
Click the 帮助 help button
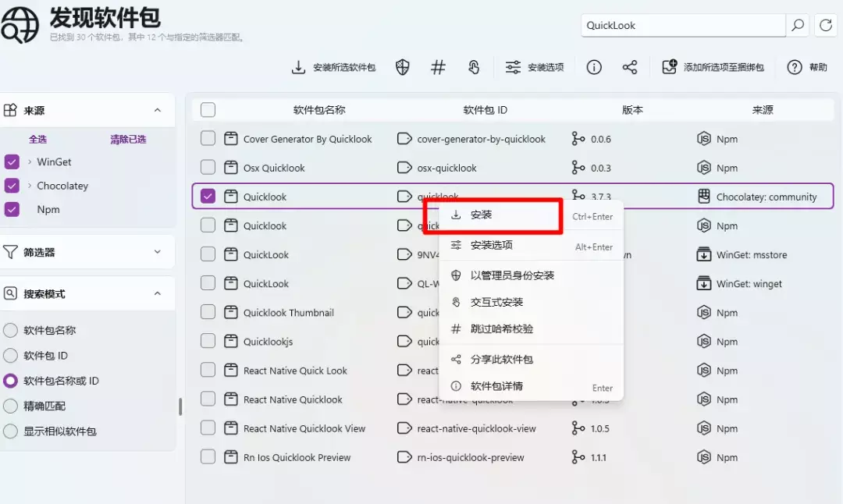coord(807,67)
